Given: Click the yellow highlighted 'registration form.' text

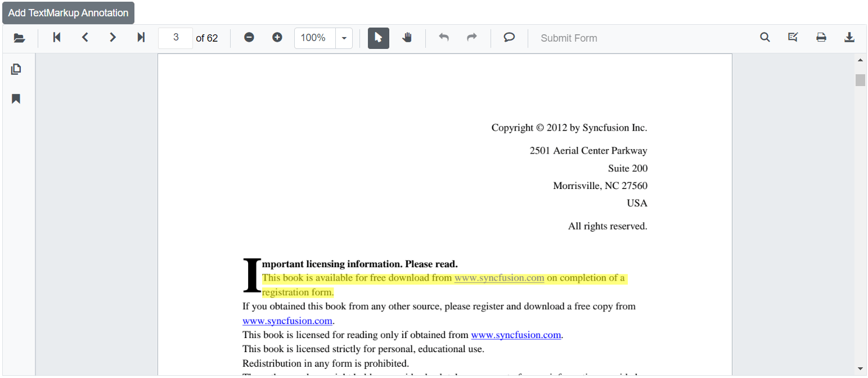Looking at the screenshot, I should (x=298, y=292).
